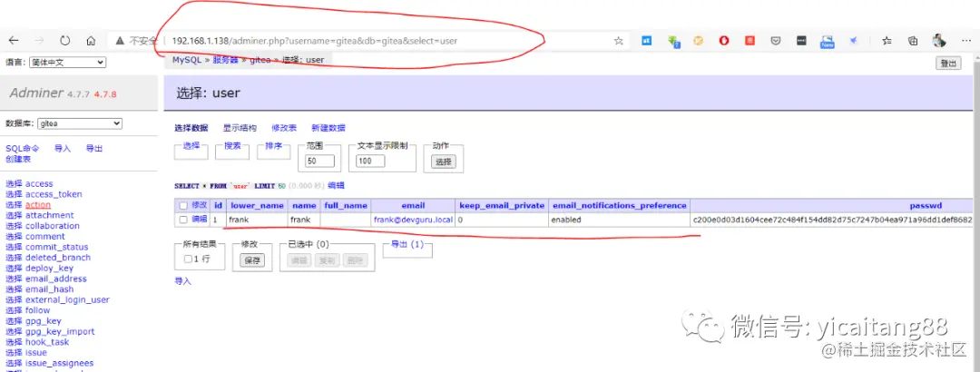Viewport: 980px width, 372px height.
Task: Tick the select-all checkbox in table header
Action: (183, 206)
